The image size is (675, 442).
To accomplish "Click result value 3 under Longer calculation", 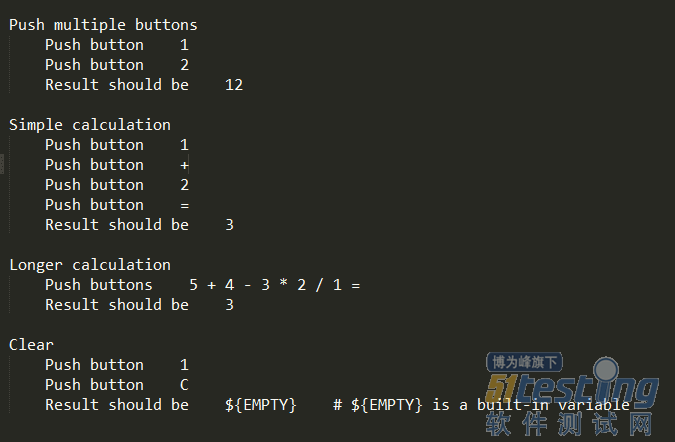I will point(229,305).
